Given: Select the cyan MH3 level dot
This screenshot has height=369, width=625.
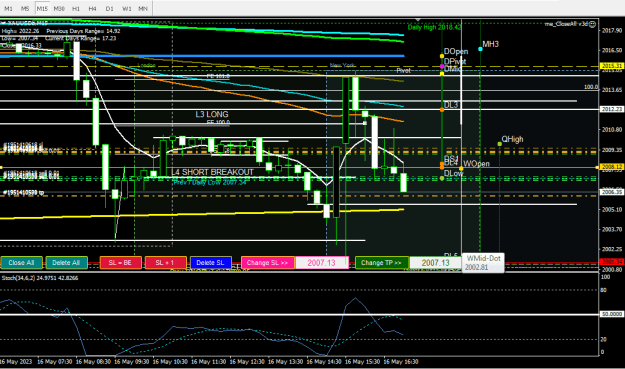Looking at the screenshot, I should (x=480, y=49).
